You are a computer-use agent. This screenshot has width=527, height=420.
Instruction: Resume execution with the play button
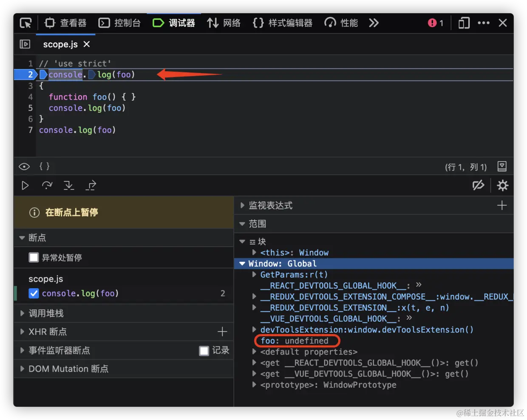[25, 185]
